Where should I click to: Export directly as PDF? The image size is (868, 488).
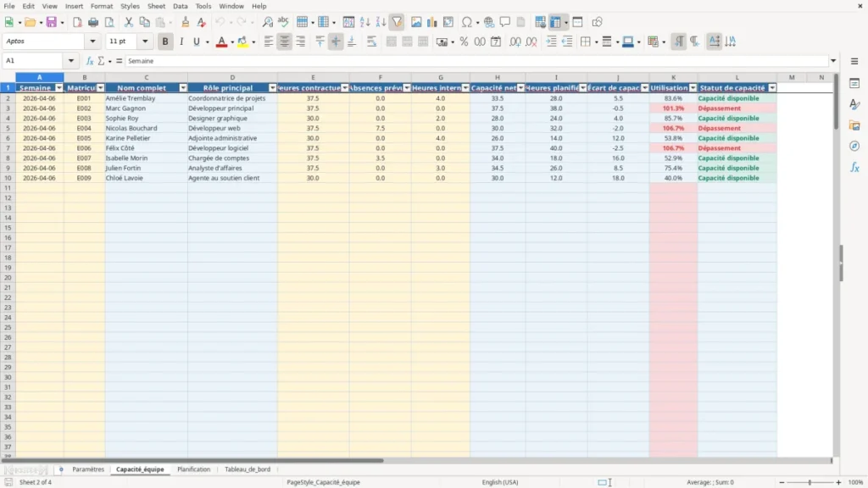(77, 22)
